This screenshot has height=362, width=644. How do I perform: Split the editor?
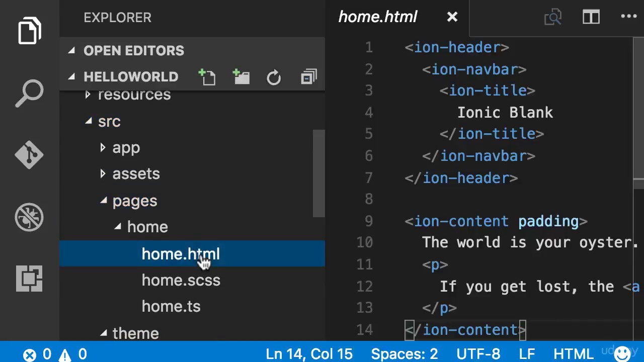591,17
